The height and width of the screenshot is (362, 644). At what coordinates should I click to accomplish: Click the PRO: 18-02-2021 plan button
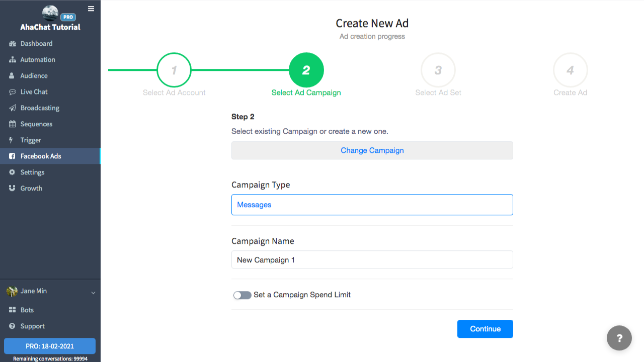pos(50,346)
